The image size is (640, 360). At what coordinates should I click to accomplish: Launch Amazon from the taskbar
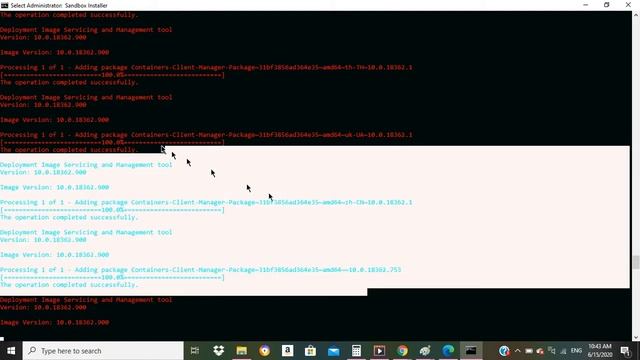(287, 351)
